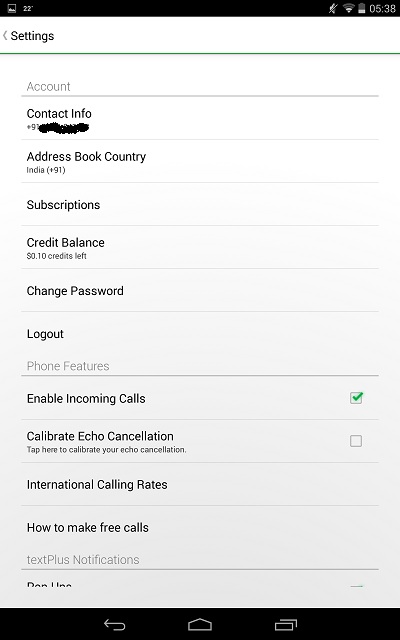
Task: Open Address Book Country selection
Action: pos(200,161)
